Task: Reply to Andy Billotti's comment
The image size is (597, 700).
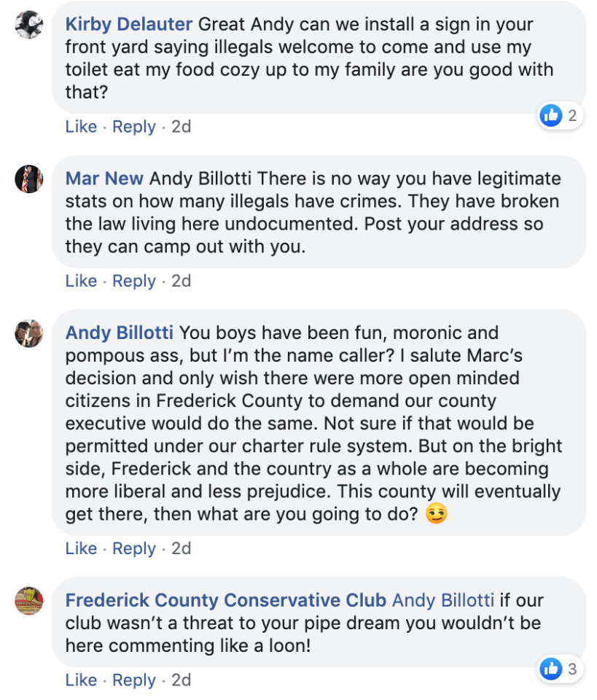Action: [x=134, y=548]
